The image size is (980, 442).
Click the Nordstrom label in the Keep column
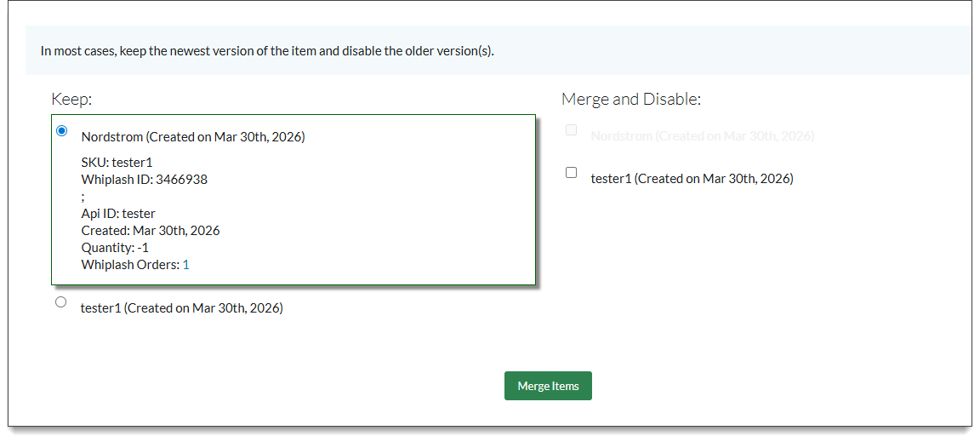pyautogui.click(x=193, y=136)
